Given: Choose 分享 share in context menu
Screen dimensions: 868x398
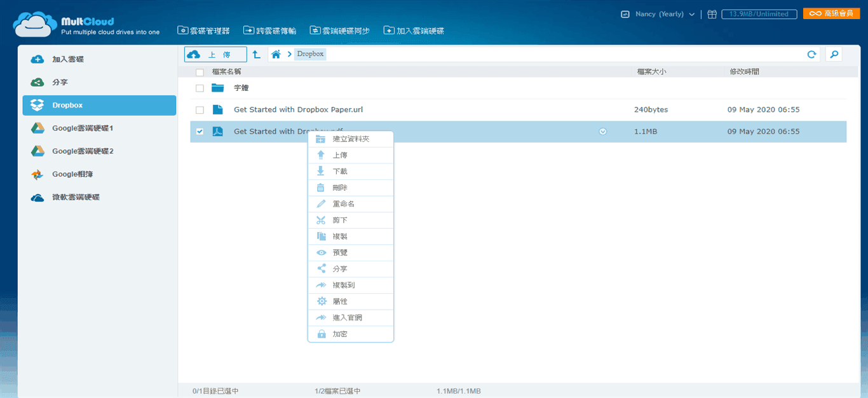Looking at the screenshot, I should tap(351, 269).
